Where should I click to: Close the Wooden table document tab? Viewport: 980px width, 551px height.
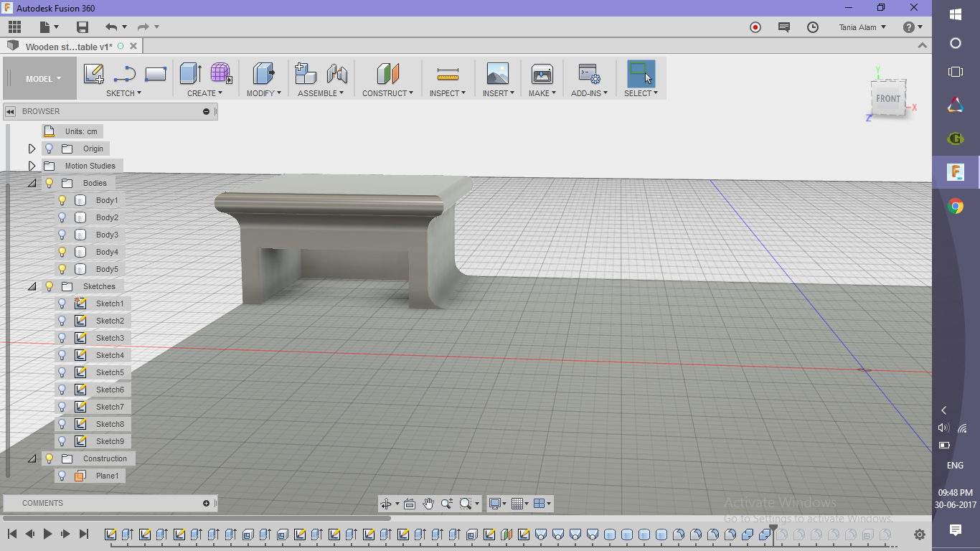point(133,46)
